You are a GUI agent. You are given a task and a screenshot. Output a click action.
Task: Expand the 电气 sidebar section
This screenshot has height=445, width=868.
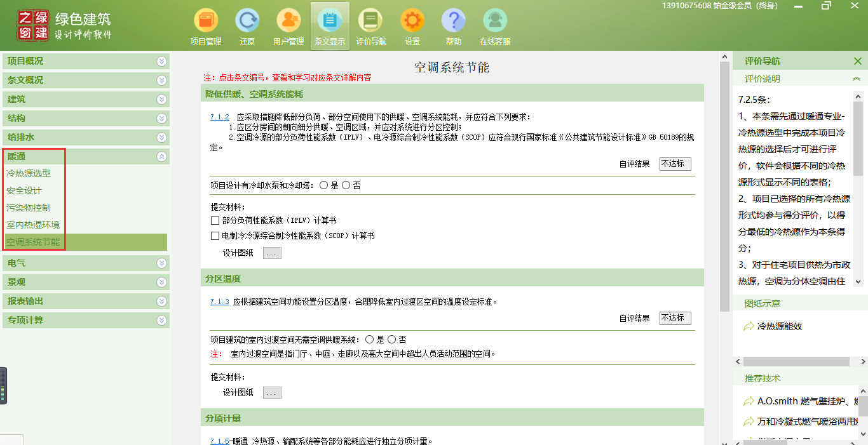coord(162,263)
